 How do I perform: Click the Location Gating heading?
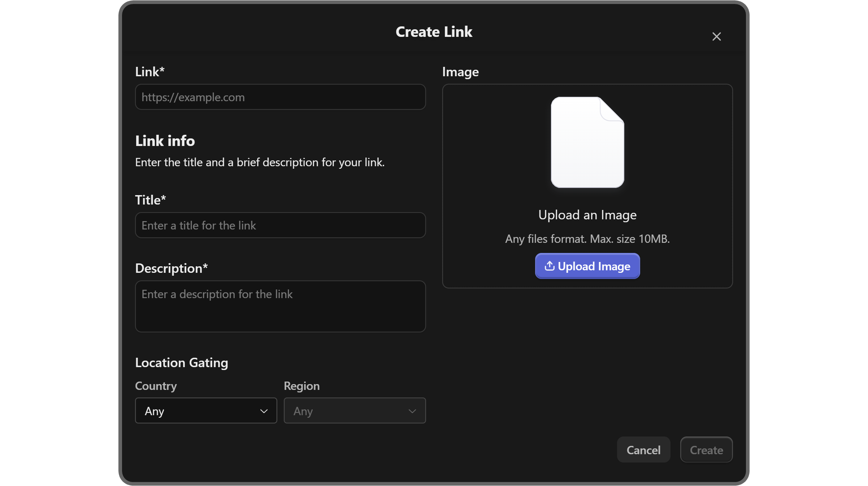[x=181, y=362]
